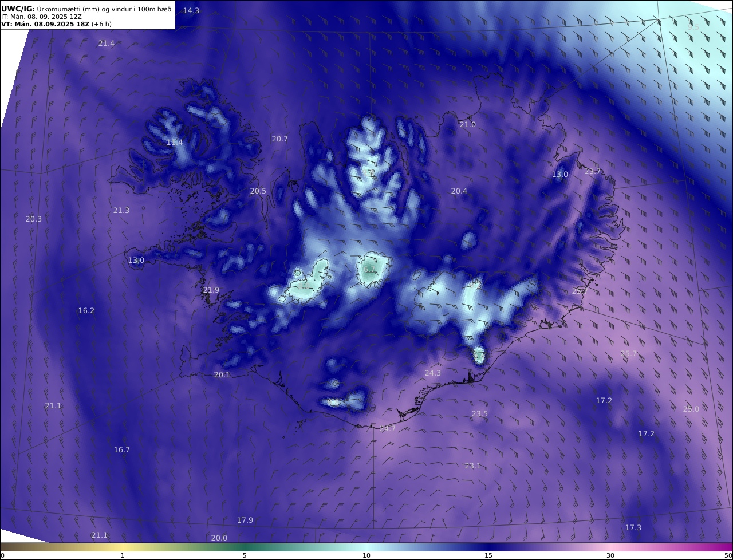Screen dimensions: 733x560
Task: Click the 'IT: Mán. 08. 09. 2025 12Z' line
Action: (41, 17)
